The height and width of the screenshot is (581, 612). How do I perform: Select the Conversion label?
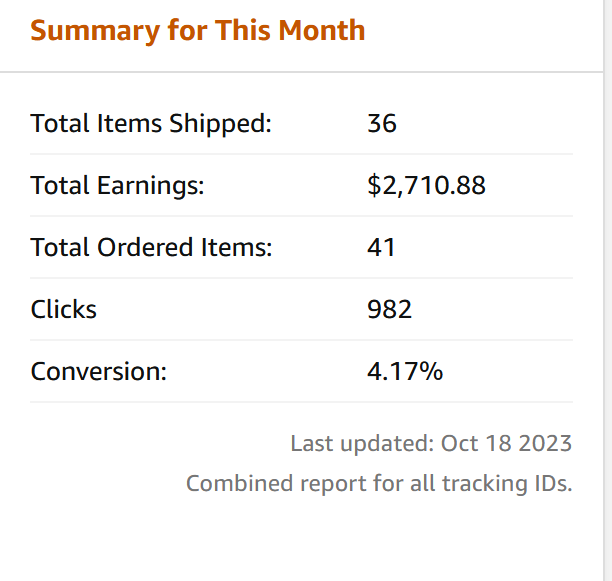98,371
